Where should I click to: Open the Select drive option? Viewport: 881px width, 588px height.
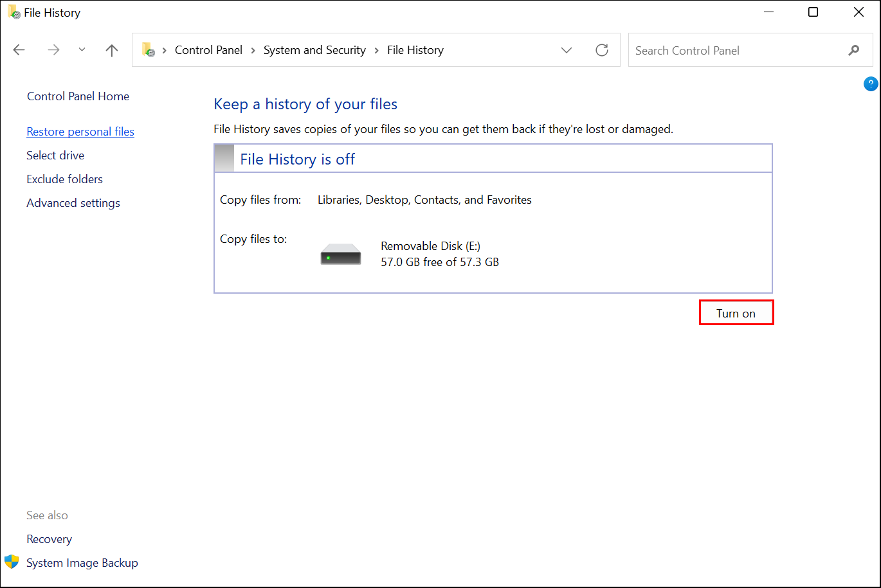55,156
